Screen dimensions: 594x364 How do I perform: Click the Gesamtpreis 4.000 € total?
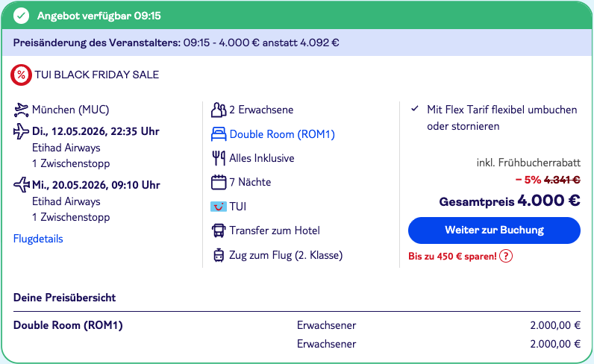click(x=510, y=200)
